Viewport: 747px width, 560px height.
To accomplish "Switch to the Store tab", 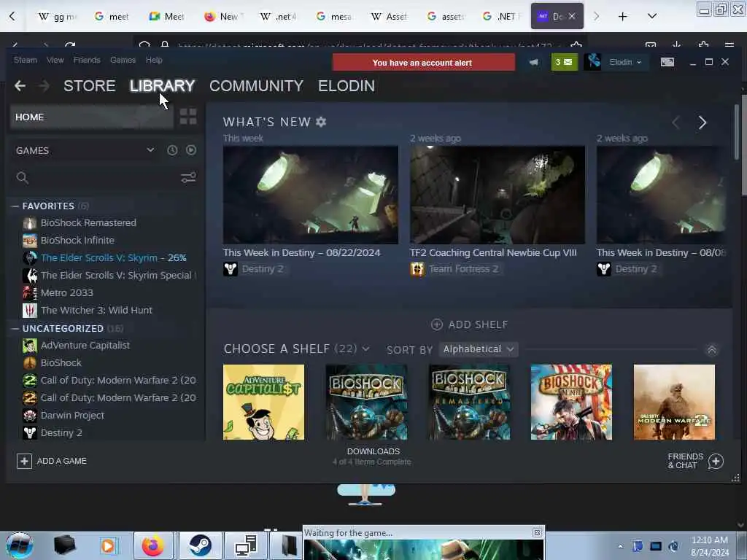I will pyautogui.click(x=90, y=86).
